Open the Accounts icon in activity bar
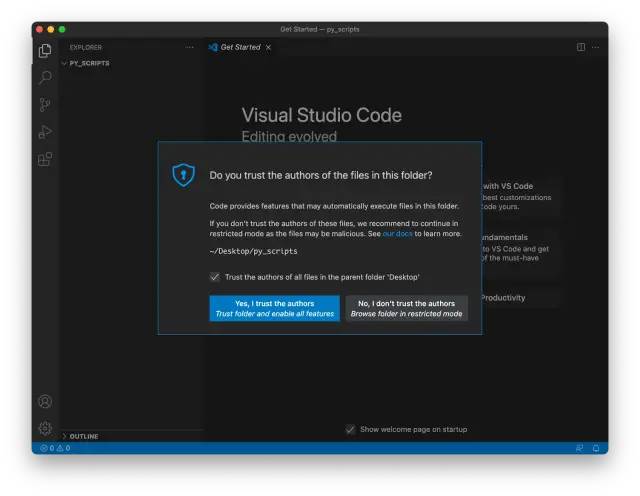 point(45,401)
